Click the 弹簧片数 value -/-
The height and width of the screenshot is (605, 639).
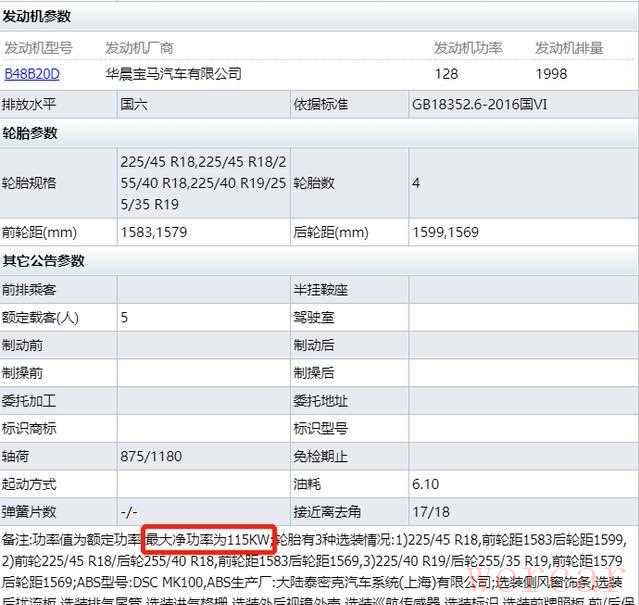pyautogui.click(x=129, y=512)
